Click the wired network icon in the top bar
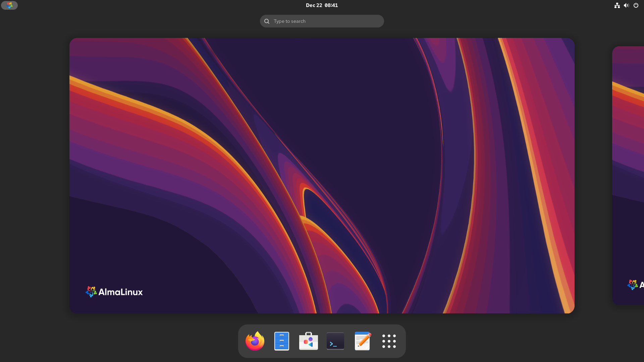644x362 pixels. click(x=617, y=5)
